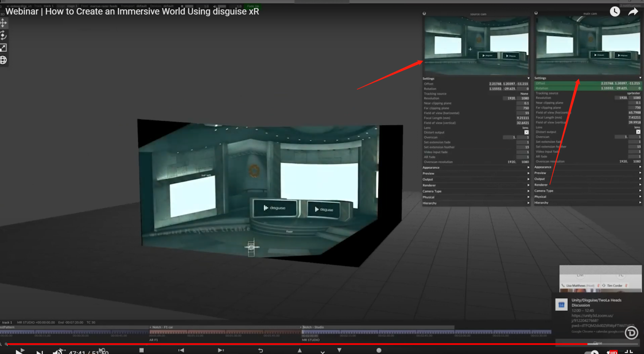Jump to next section transport icon
The height and width of the screenshot is (354, 644).
(221, 350)
